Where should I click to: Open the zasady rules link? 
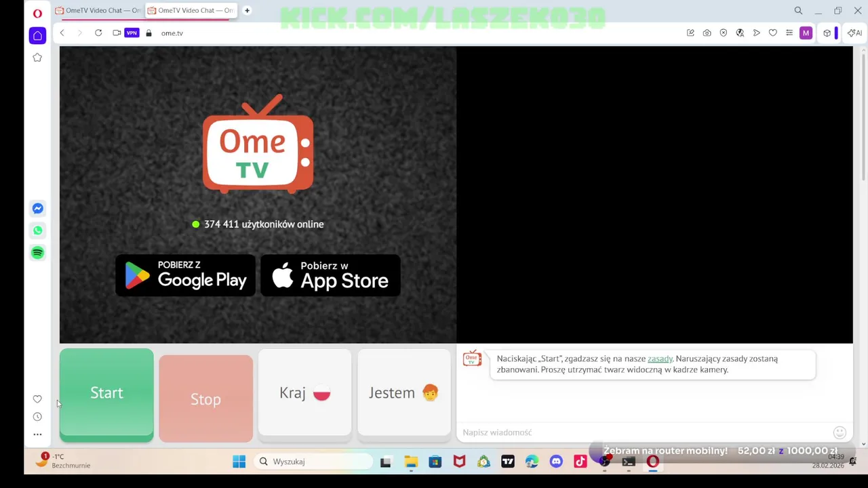[x=660, y=359]
